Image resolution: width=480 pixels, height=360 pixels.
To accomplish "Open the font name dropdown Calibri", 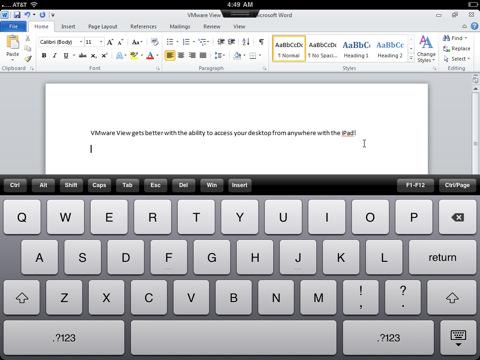I will tap(61, 42).
